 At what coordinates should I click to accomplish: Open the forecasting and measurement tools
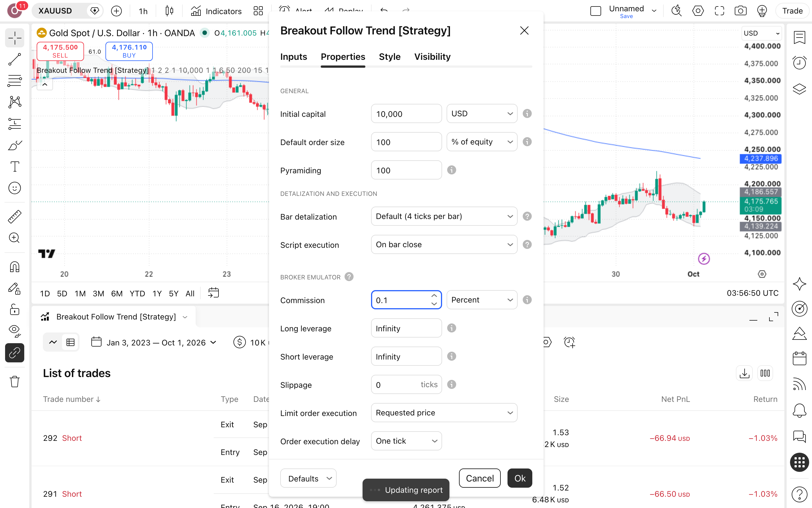(x=15, y=124)
